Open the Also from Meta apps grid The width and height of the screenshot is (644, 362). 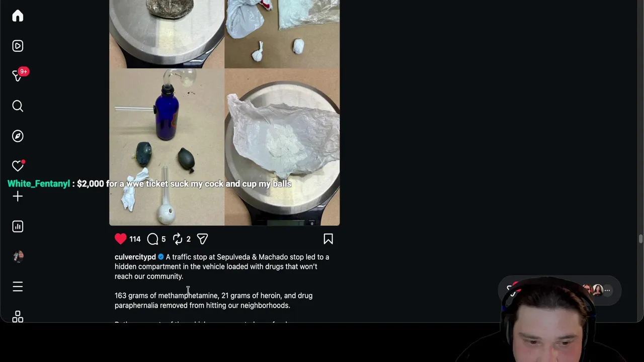point(18,316)
